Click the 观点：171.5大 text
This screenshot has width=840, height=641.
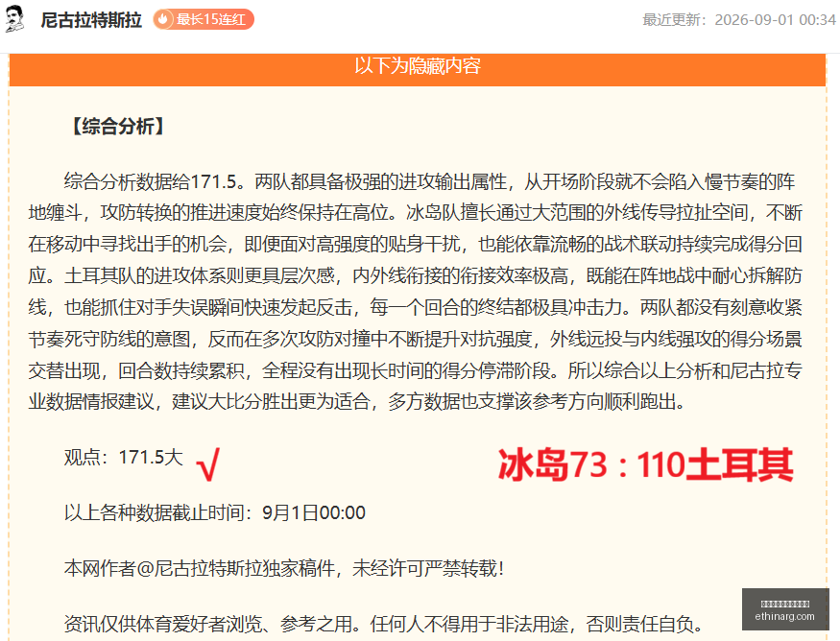tap(124, 458)
